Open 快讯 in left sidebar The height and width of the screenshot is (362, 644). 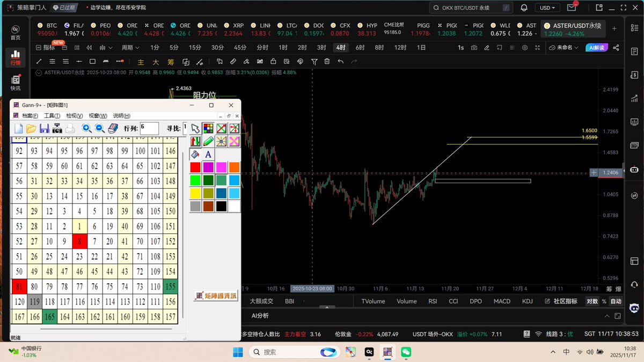[16, 83]
